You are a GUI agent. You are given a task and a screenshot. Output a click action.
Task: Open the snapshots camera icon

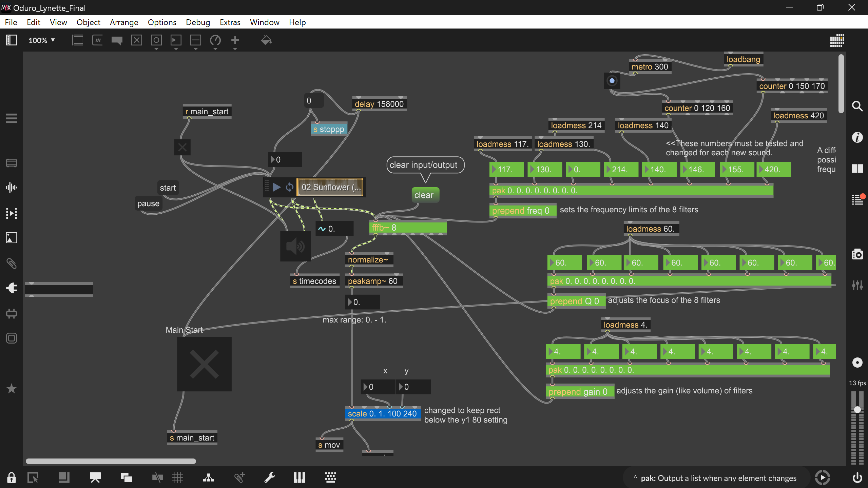point(857,254)
